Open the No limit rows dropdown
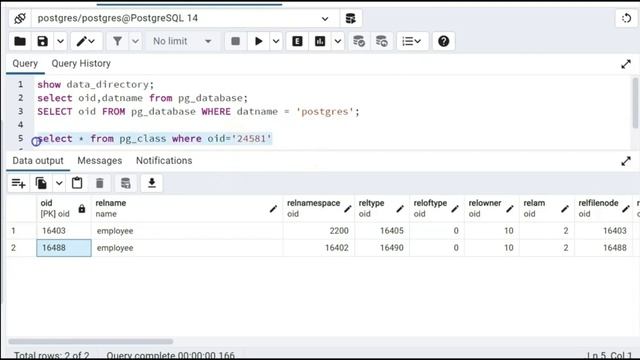Viewport: 640px width, 360px height. coord(182,41)
